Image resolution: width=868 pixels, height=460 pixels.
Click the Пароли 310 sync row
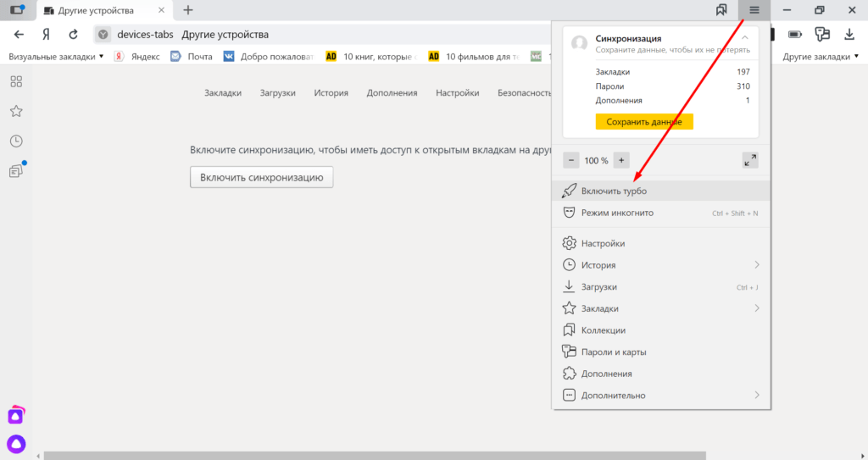point(672,86)
